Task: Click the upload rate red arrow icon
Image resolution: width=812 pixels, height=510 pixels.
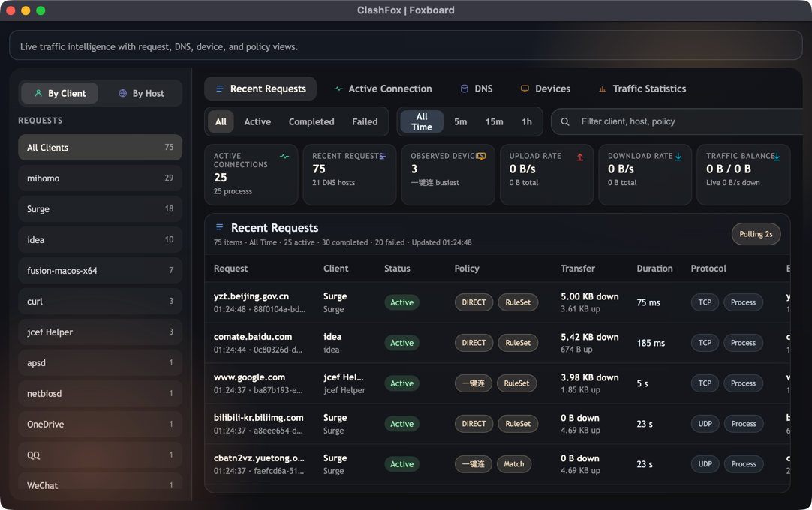Action: [579, 156]
